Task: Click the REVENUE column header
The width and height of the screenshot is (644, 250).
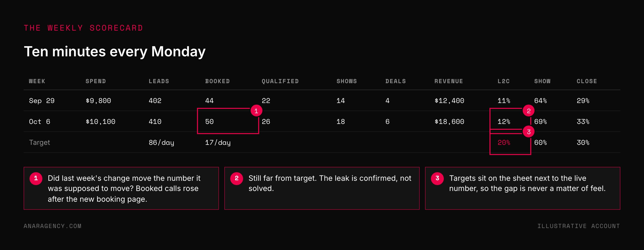Action: (449, 81)
